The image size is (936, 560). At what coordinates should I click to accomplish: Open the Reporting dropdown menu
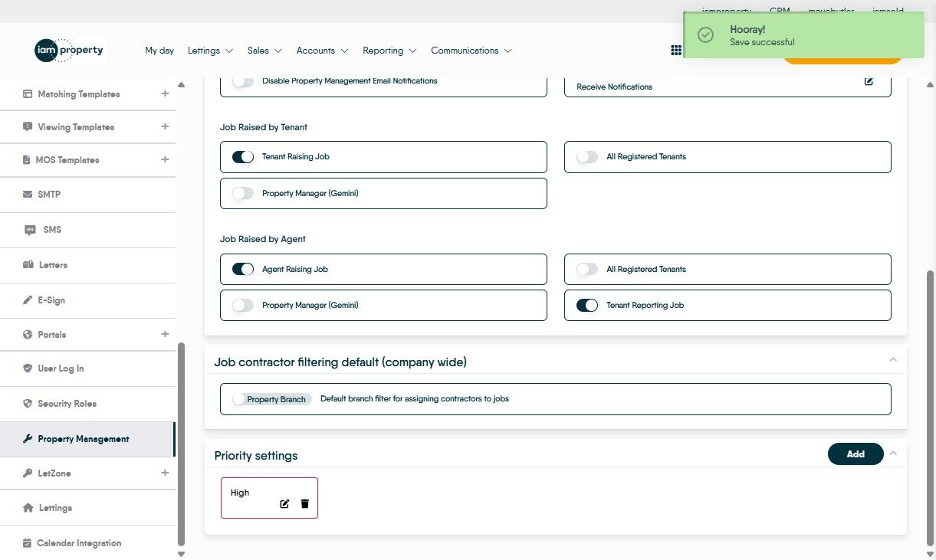pos(389,51)
